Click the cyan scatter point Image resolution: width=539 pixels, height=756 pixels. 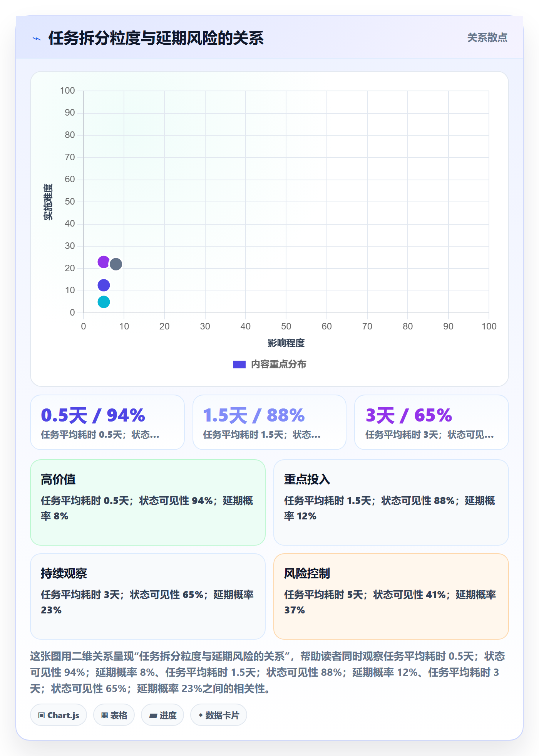click(x=104, y=302)
